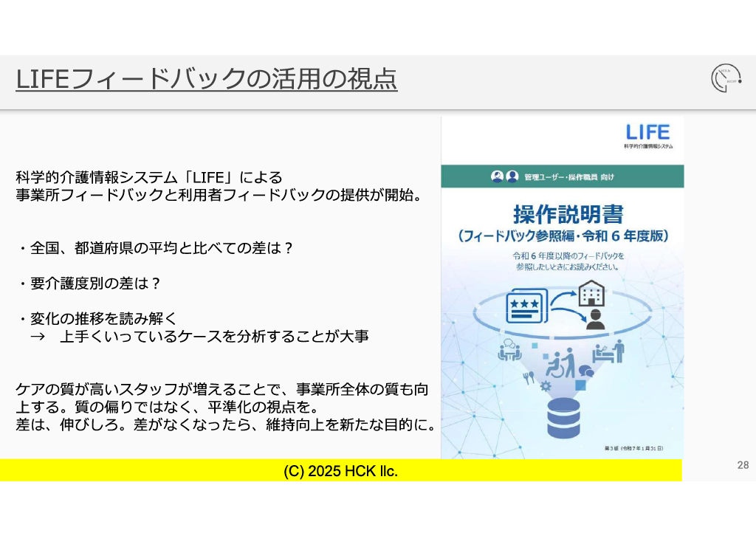Click the yellow copyright bar (C) 2025 HCK llc.
Image resolution: width=756 pixels, height=536 pixels.
(340, 471)
